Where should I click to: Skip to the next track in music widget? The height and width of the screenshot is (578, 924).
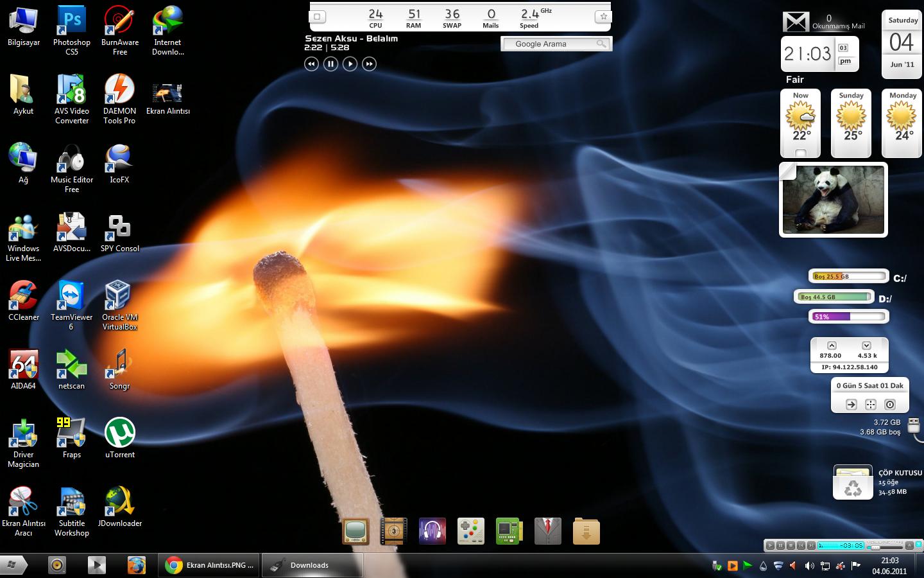(369, 64)
